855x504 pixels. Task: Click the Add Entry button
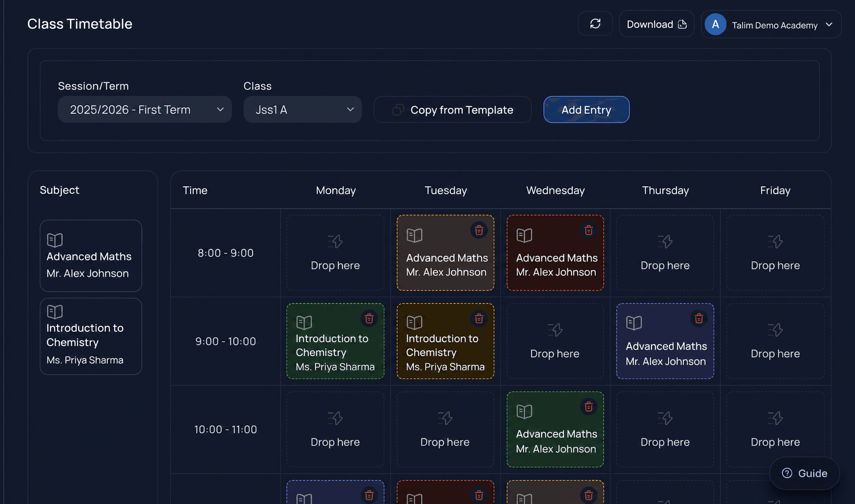pyautogui.click(x=586, y=109)
